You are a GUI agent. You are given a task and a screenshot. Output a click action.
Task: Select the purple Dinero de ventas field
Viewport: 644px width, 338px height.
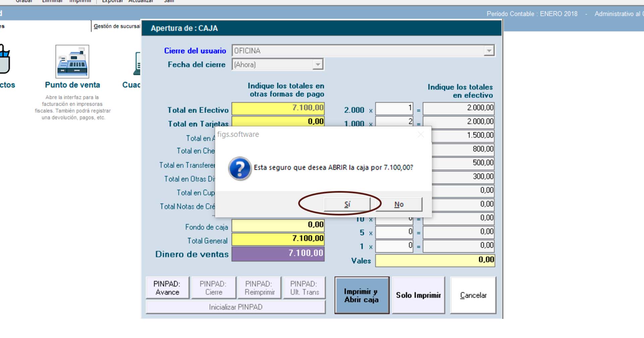click(278, 254)
